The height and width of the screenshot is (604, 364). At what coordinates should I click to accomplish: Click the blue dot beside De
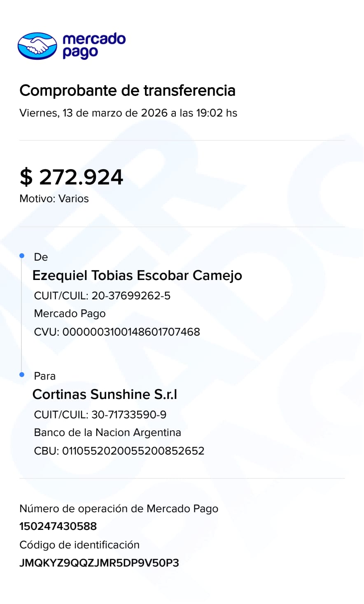(x=22, y=256)
